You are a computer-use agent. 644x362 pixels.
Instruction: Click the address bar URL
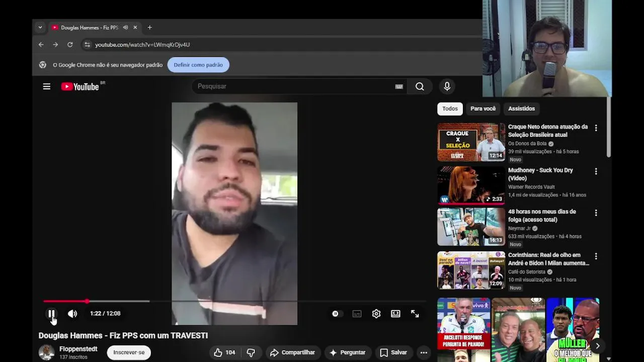[142, 45]
